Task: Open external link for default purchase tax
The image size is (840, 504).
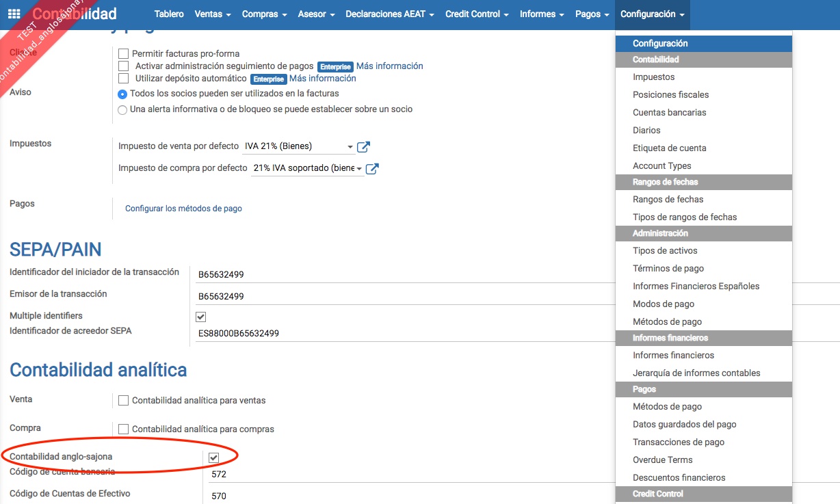Action: [372, 169]
